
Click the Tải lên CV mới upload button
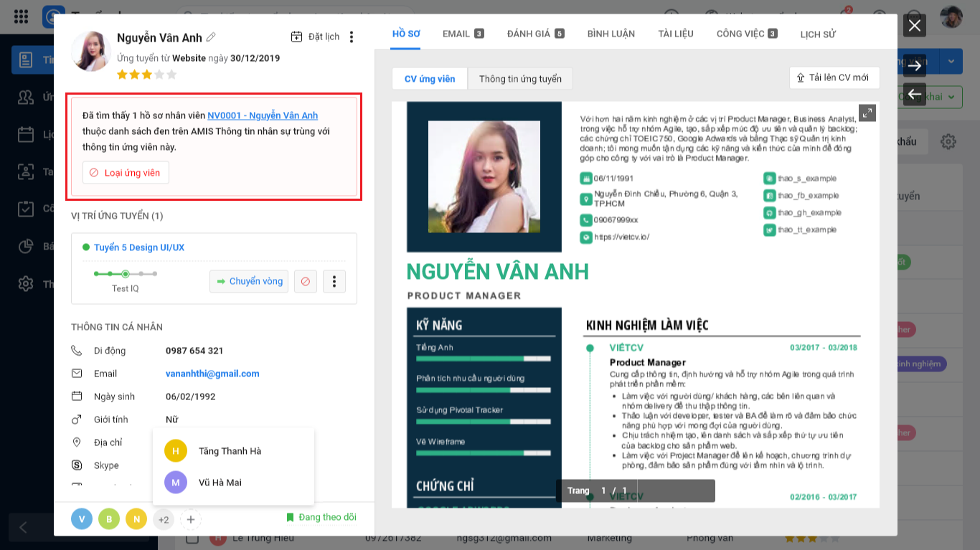coord(833,77)
